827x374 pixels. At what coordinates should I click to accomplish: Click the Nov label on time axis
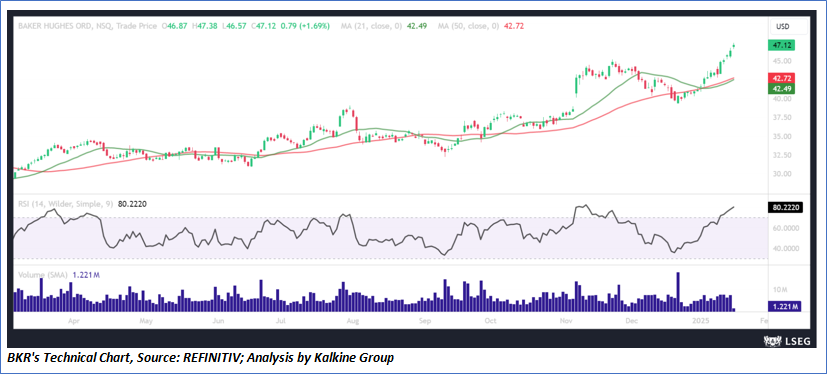click(x=567, y=320)
